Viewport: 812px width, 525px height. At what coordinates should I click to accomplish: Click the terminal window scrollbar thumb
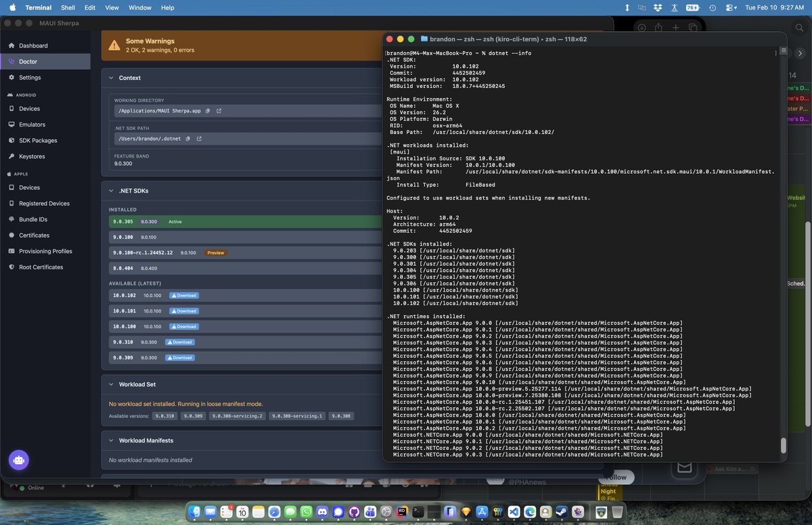(784, 445)
